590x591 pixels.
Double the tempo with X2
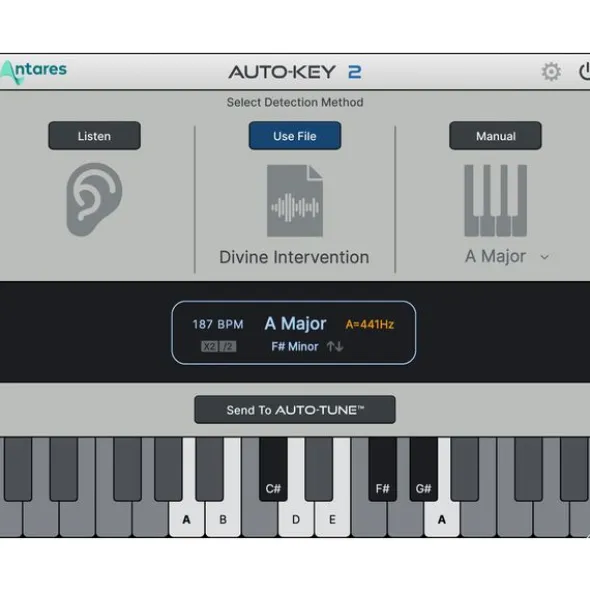click(x=210, y=346)
